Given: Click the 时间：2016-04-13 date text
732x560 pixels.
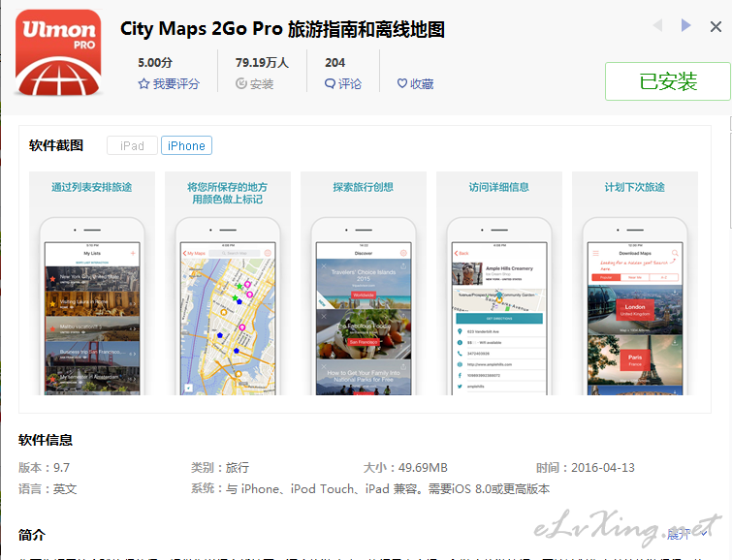Looking at the screenshot, I should click(x=586, y=468).
